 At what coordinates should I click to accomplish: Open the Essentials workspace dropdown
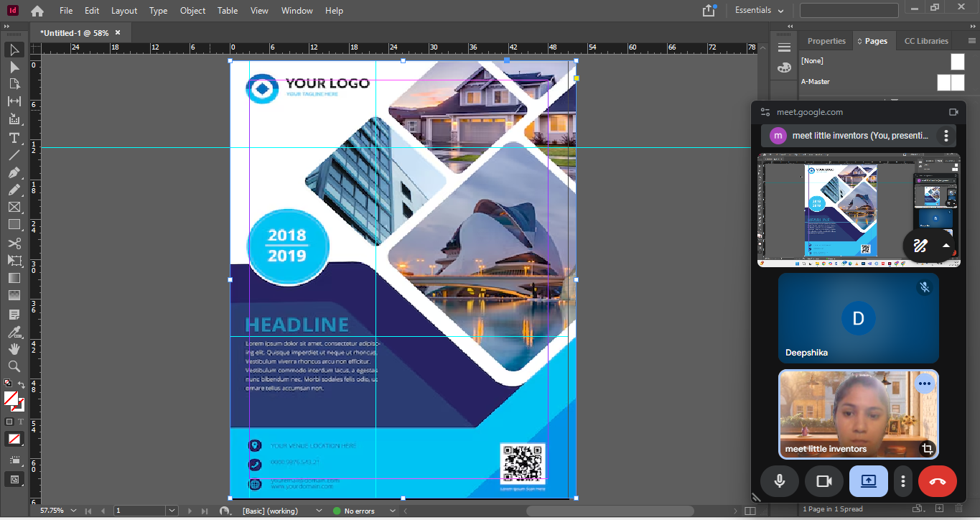[x=760, y=11]
